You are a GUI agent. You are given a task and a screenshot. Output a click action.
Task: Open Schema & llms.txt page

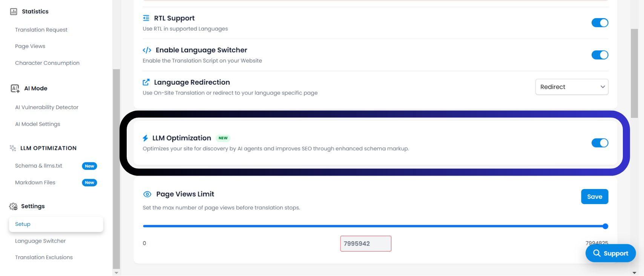(x=39, y=166)
